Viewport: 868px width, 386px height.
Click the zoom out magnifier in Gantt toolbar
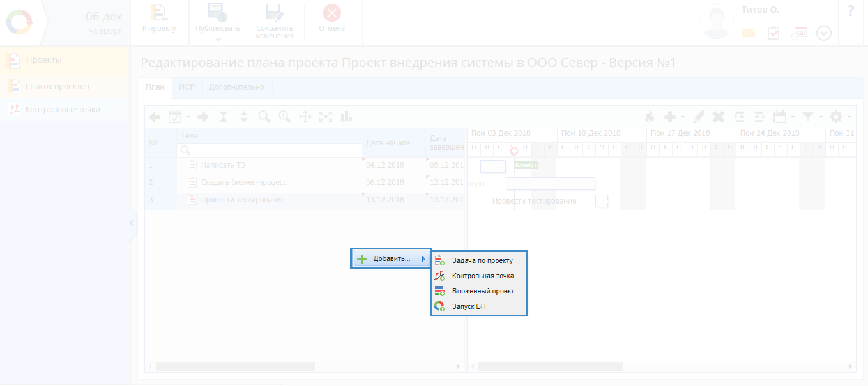[x=264, y=117]
